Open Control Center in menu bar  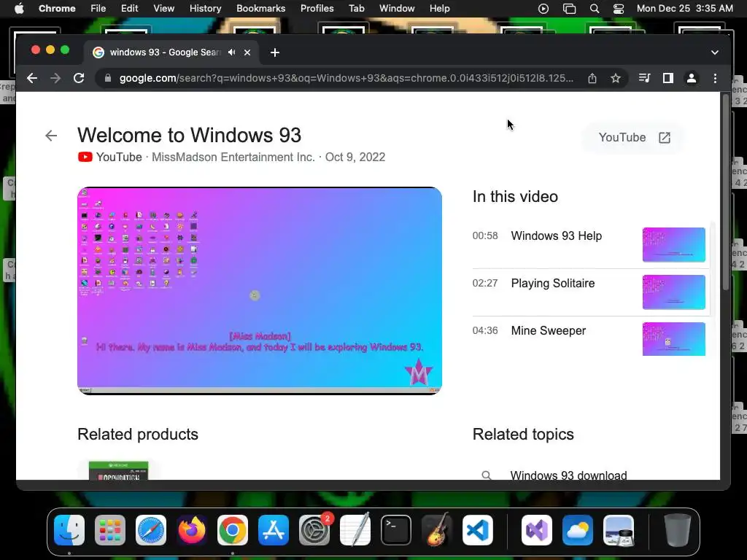(x=619, y=9)
